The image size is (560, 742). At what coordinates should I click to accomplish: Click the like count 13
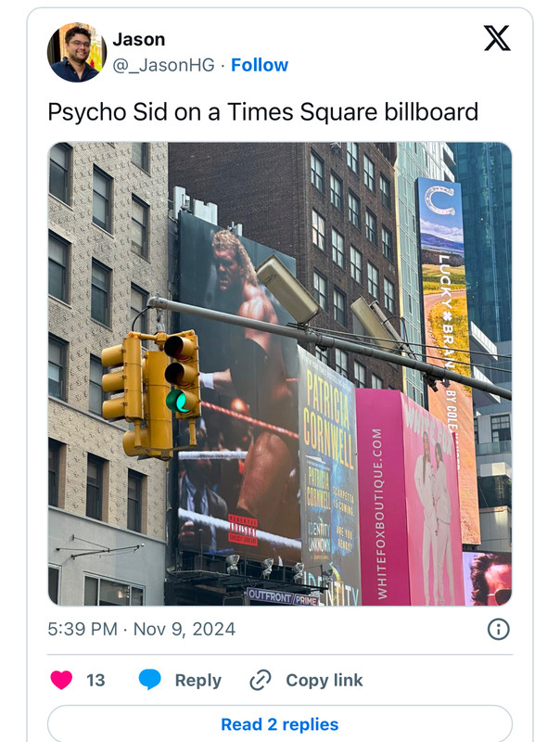pyautogui.click(x=95, y=680)
